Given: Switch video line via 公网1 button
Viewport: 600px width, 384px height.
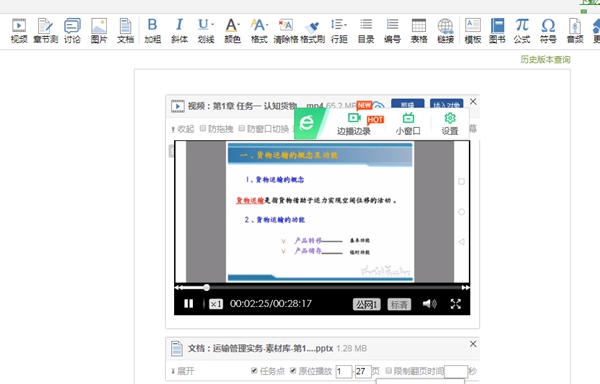Looking at the screenshot, I should tap(367, 304).
